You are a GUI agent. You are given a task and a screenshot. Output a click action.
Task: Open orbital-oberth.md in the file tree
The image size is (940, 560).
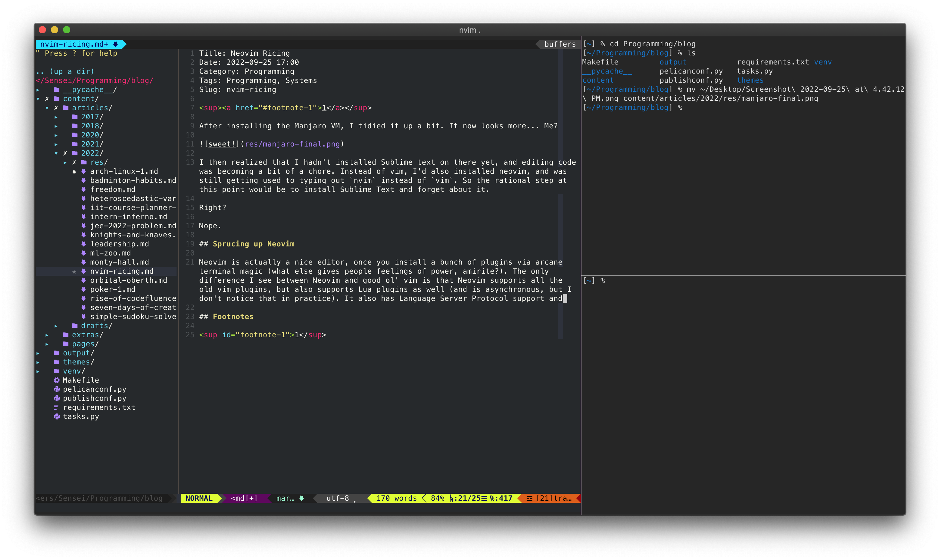pos(128,280)
